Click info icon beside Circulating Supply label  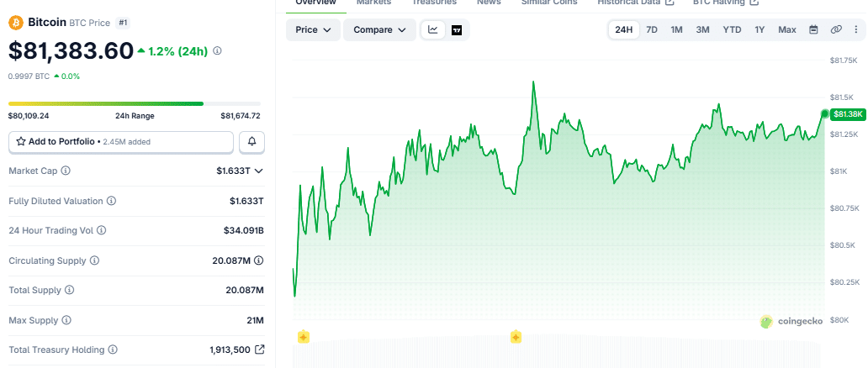point(95,260)
